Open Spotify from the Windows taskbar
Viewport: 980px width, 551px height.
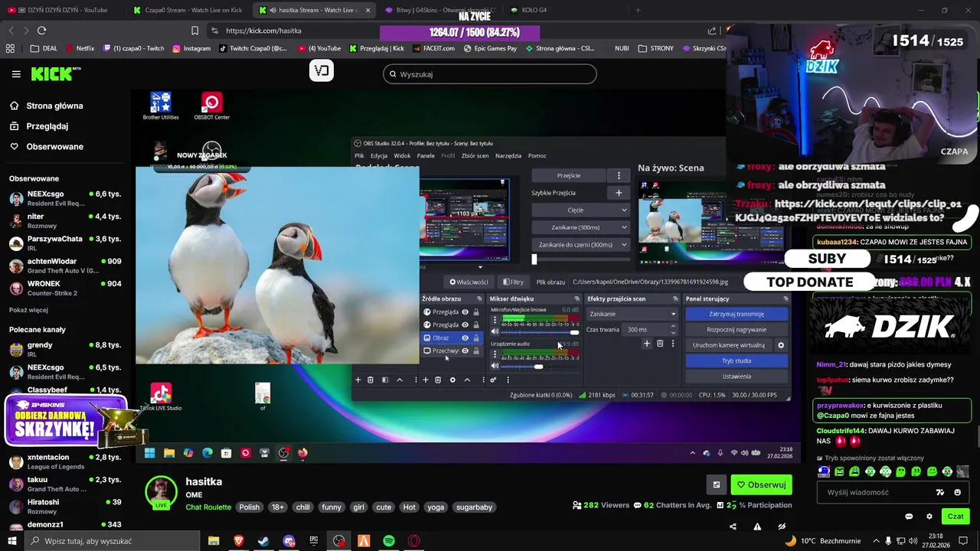(x=389, y=541)
